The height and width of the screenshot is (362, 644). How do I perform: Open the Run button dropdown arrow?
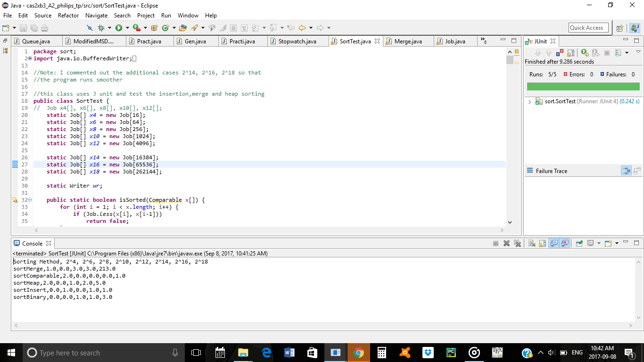pos(127,28)
